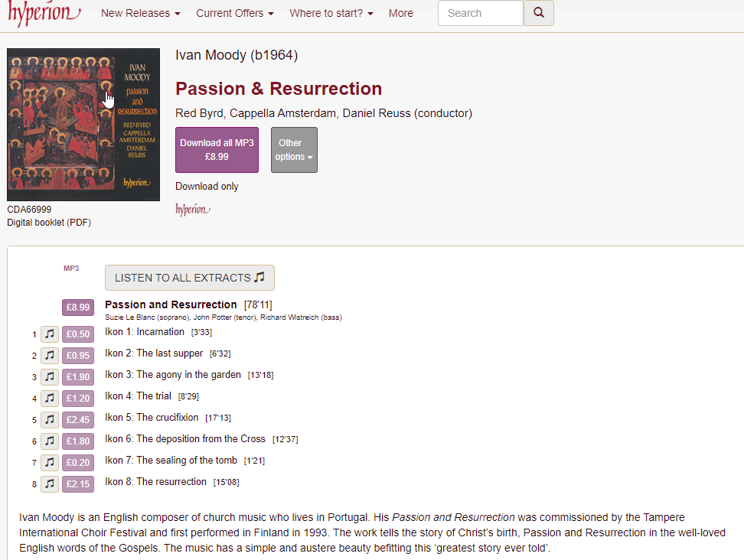Open the Digital booklet (PDF) link

click(x=49, y=223)
